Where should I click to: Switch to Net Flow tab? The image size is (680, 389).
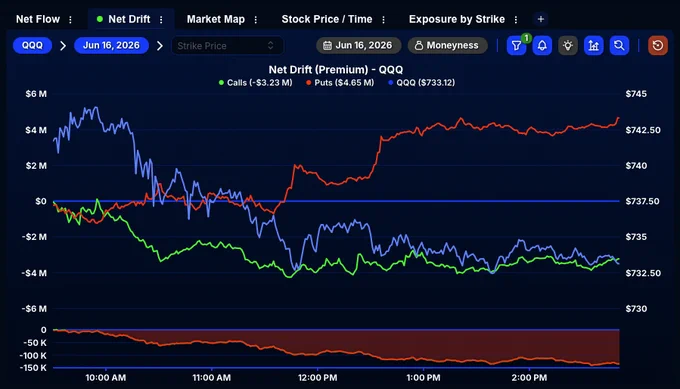coord(38,19)
